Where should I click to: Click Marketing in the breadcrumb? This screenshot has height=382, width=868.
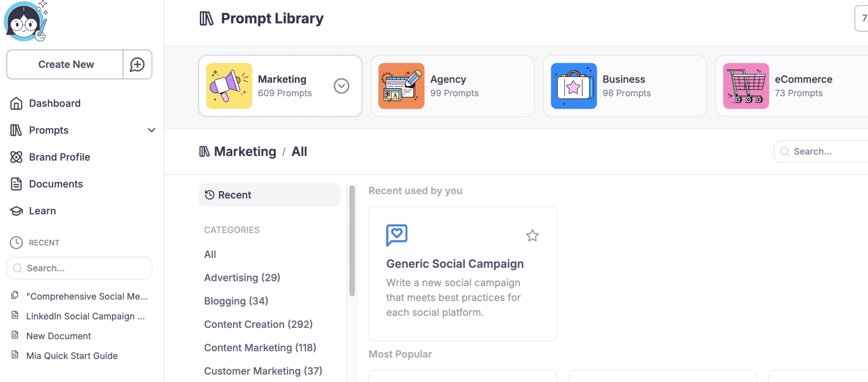click(x=245, y=152)
